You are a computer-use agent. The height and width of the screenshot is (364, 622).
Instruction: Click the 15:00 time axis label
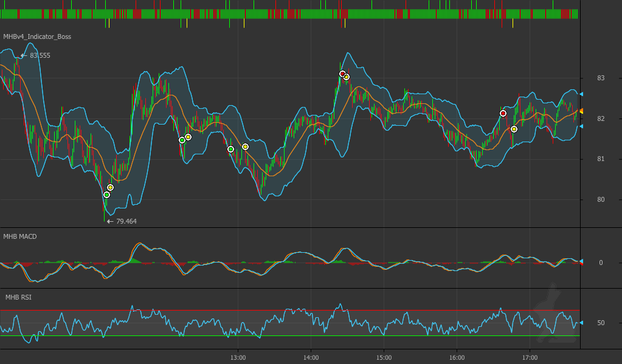click(384, 358)
